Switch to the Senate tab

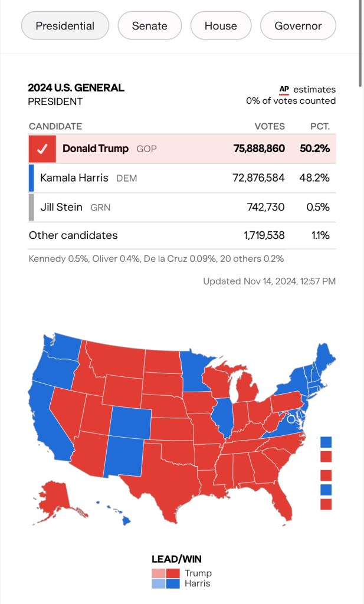click(x=149, y=26)
